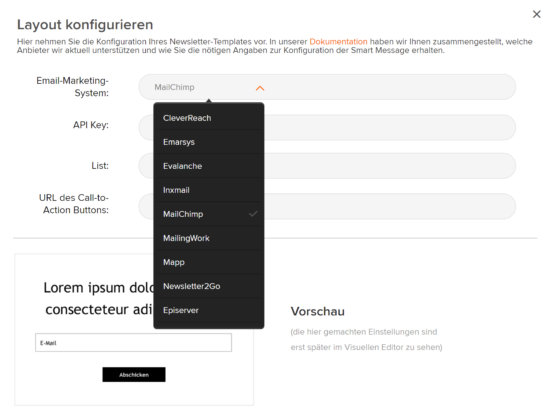Choose Newsletter2Go option
This screenshot has width=550, height=411.
tap(209, 286)
